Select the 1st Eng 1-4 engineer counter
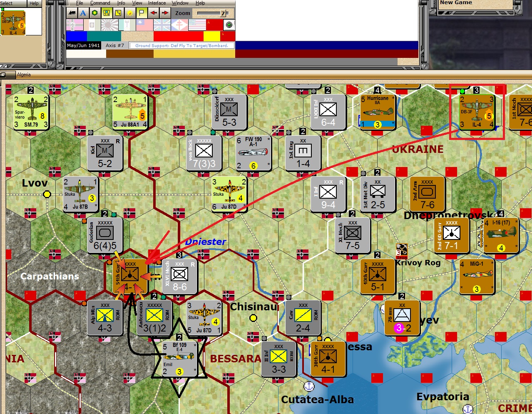 [303, 153]
